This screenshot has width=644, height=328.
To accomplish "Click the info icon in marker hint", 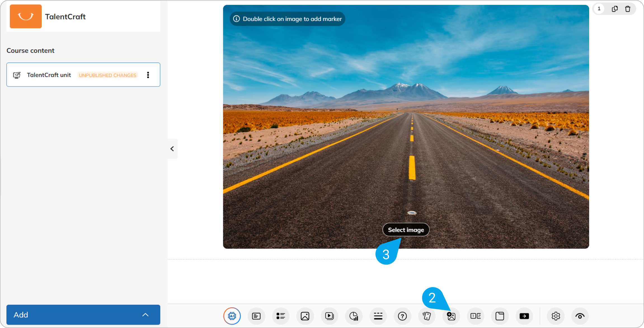I will click(236, 19).
